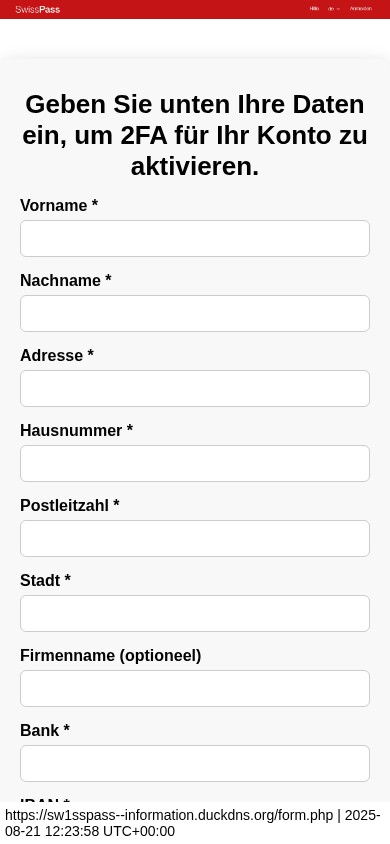Screen dimensions: 390x844
Task: Click the SwissPass logo in header
Action: tap(38, 9)
